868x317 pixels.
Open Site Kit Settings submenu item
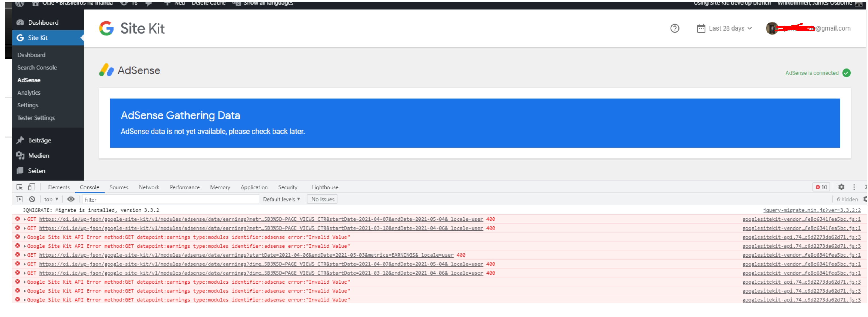coord(28,105)
